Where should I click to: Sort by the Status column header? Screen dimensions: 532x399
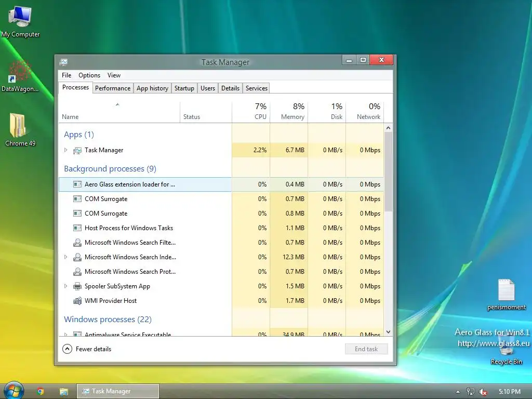pyautogui.click(x=206, y=112)
